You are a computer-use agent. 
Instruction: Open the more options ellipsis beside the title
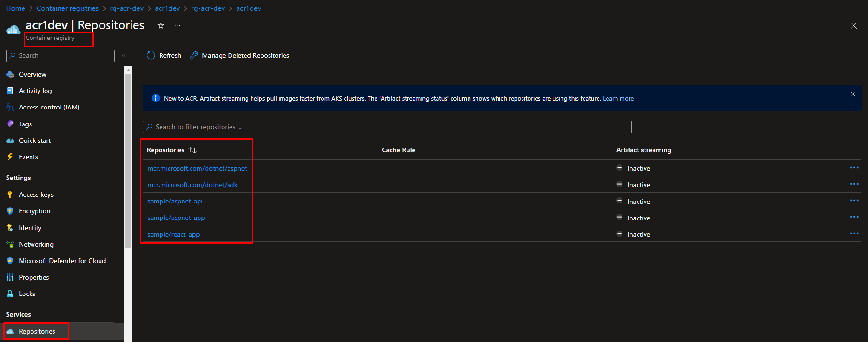pos(177,25)
